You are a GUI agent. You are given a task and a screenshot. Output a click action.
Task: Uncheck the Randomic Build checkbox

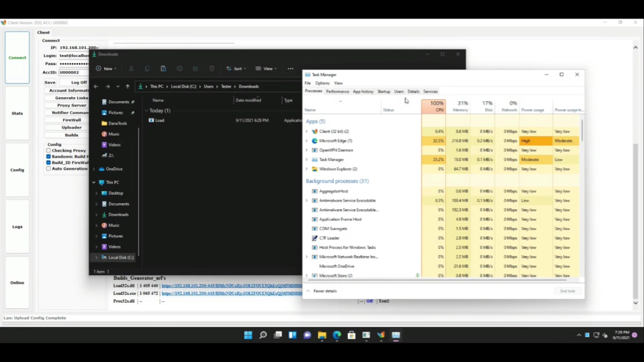pos(48,156)
